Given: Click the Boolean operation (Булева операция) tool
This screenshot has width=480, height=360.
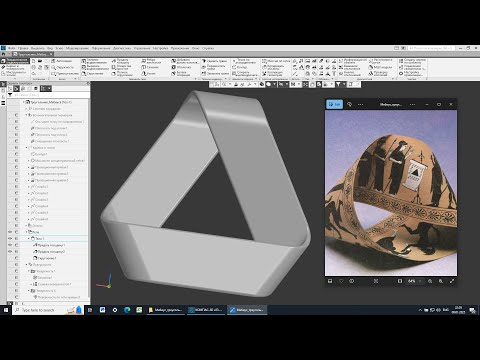Looking at the screenshot, I should (x=181, y=73).
